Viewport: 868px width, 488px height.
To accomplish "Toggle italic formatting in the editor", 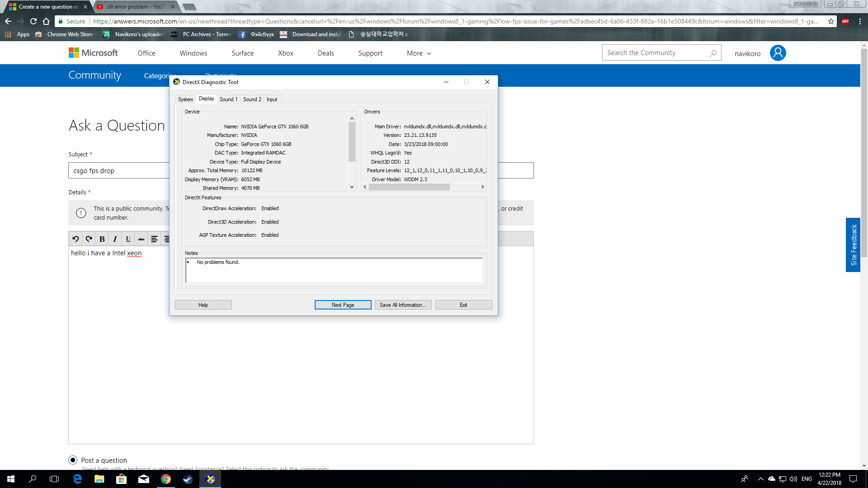I will pyautogui.click(x=115, y=239).
